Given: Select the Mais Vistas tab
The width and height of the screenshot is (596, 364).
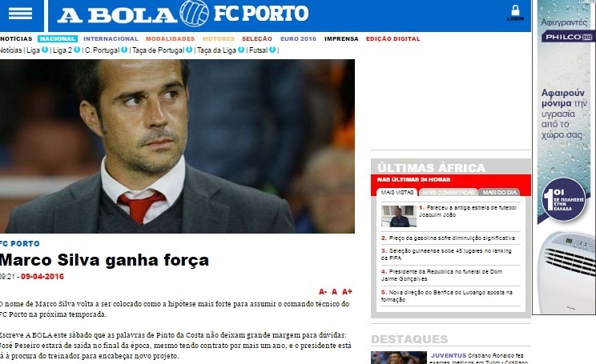Looking at the screenshot, I should (x=397, y=193).
